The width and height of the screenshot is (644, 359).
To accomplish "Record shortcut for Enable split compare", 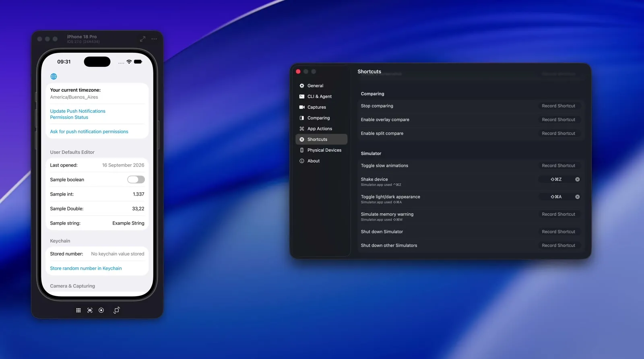I will [x=559, y=133].
